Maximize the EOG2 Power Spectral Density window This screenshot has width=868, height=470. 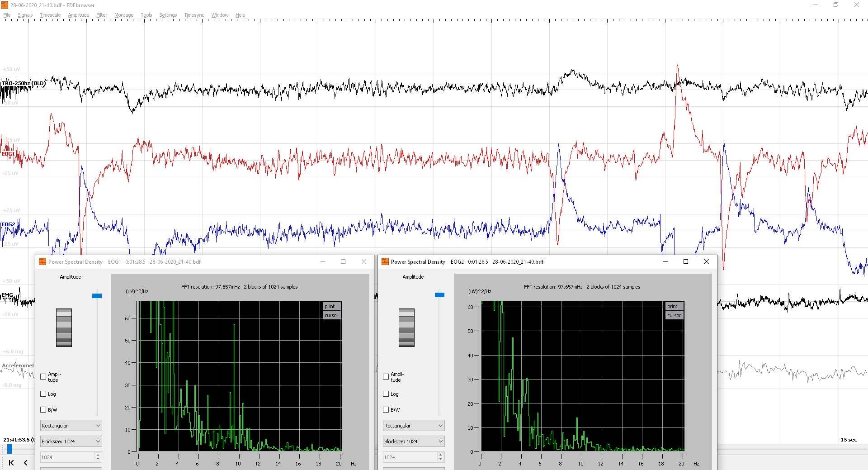pos(686,261)
